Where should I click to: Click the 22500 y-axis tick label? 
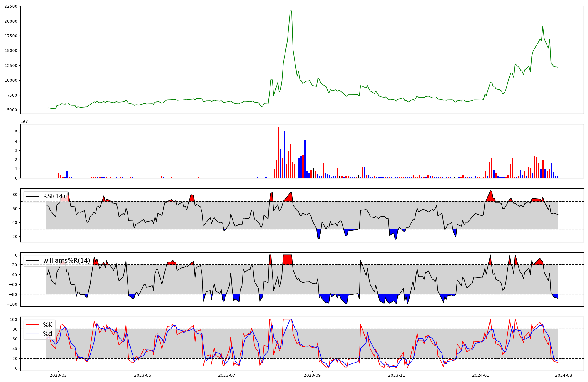11,6
